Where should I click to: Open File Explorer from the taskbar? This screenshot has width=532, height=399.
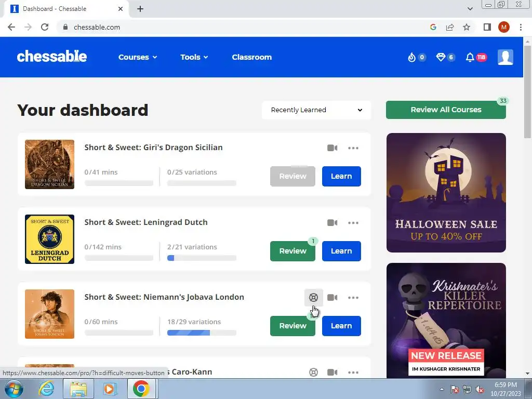point(78,389)
